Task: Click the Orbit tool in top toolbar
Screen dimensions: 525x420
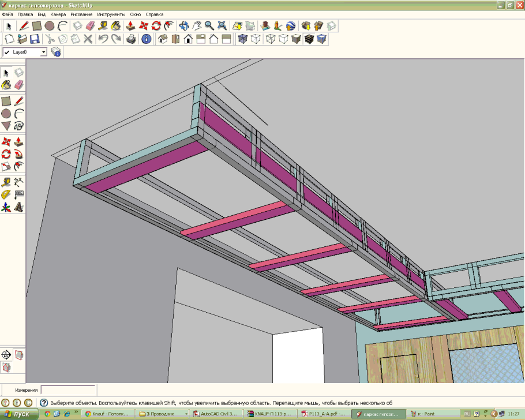Action: [x=183, y=26]
